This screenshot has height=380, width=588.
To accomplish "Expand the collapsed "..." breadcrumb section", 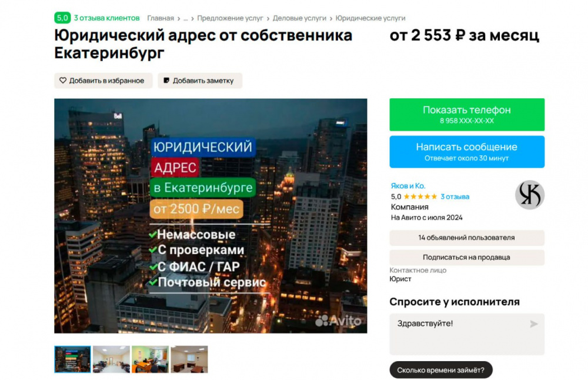I will (x=185, y=18).
